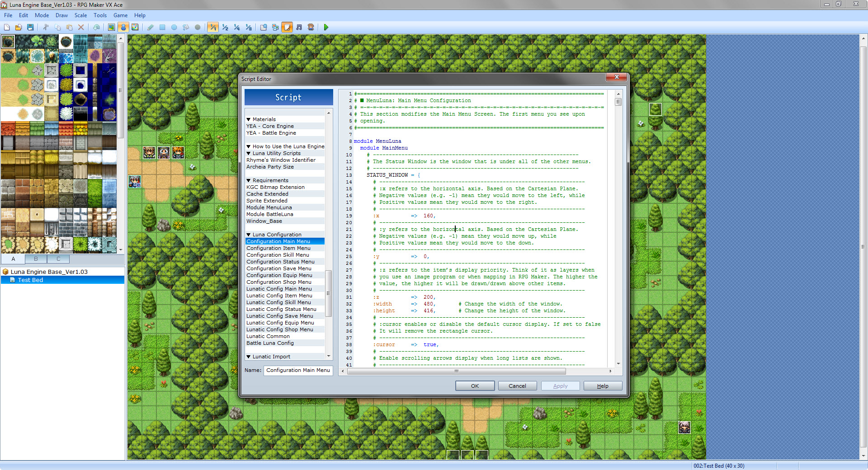Switch to the B tileset tab
Image resolution: width=868 pixels, height=470 pixels.
click(35, 259)
